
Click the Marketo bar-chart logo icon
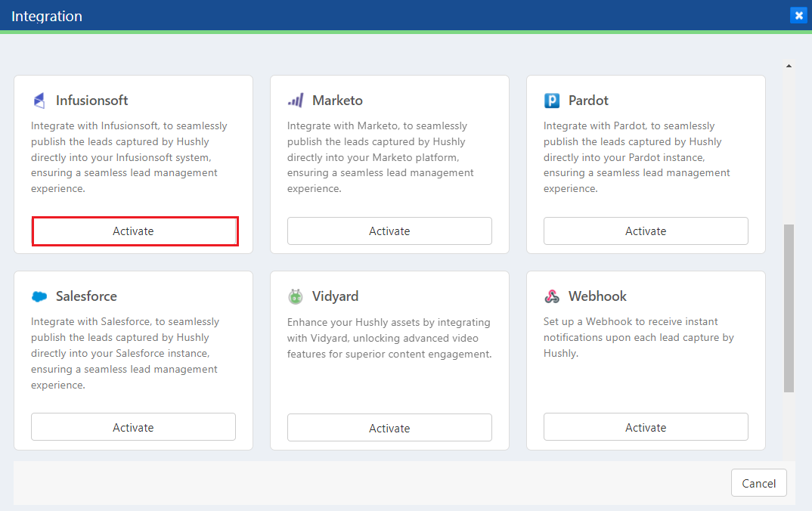click(x=296, y=101)
